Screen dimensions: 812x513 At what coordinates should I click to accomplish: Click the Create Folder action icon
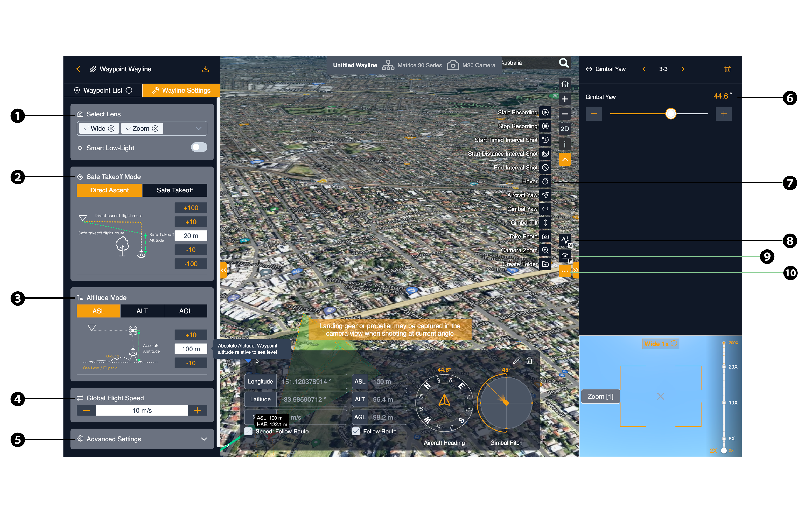tap(545, 264)
